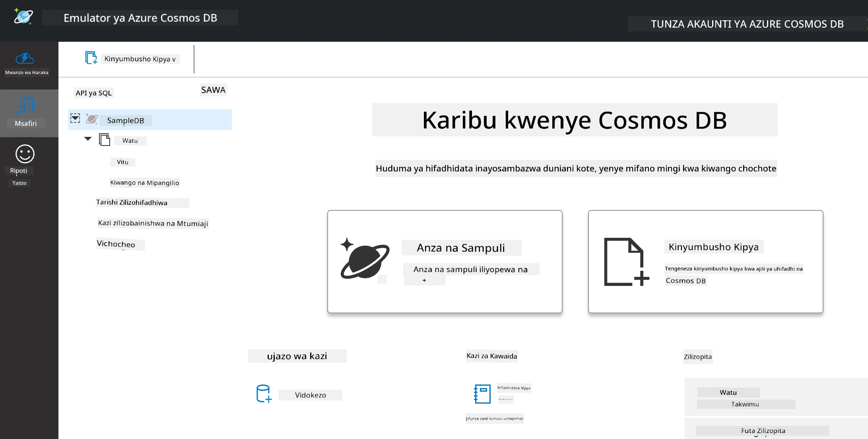Collapse the Watu container triangle
Image resolution: width=868 pixels, height=439 pixels.
[88, 139]
